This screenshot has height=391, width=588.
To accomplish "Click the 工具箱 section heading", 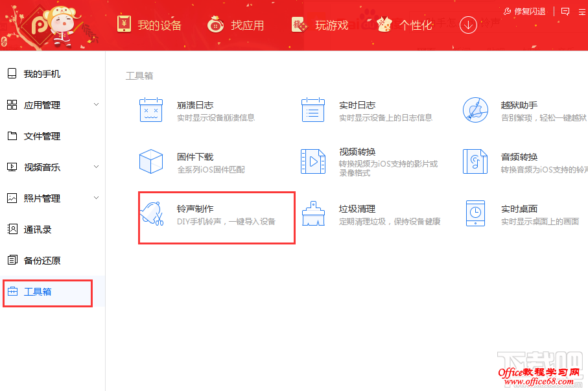I will (139, 76).
